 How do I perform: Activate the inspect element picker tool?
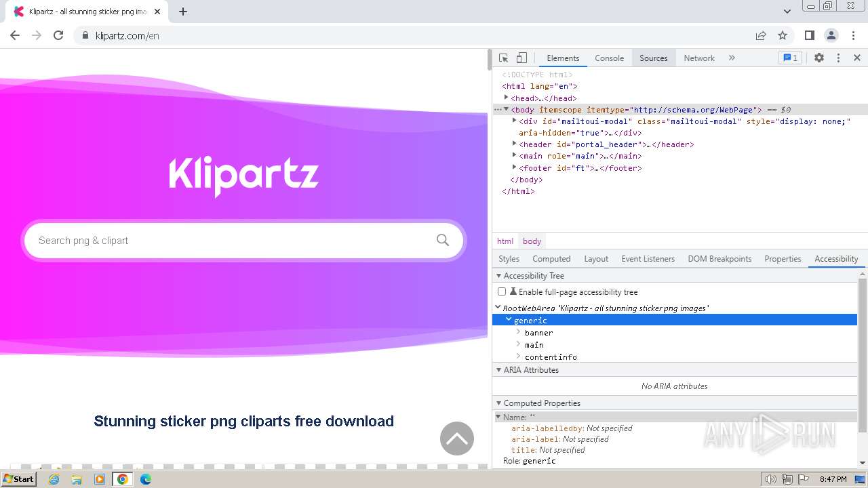click(503, 58)
